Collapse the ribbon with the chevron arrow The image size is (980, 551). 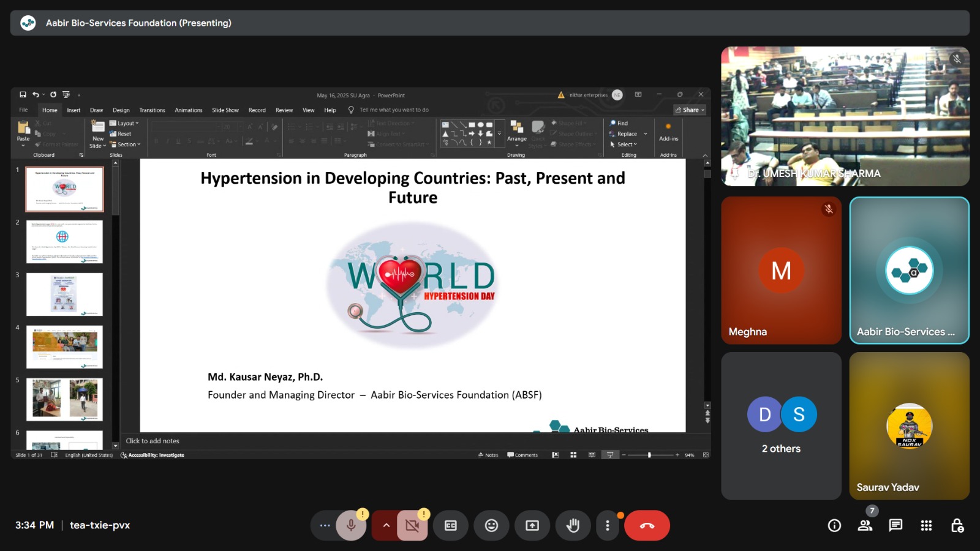pyautogui.click(x=705, y=155)
